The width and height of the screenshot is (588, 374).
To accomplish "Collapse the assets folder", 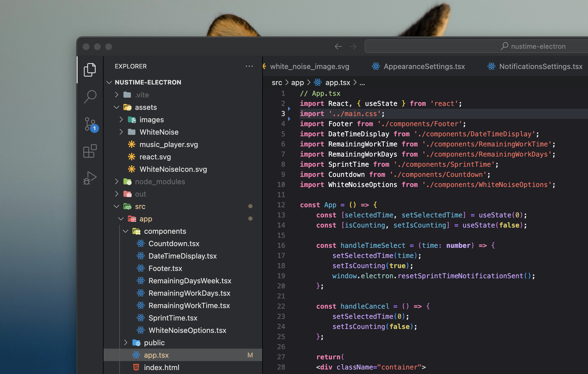I will click(116, 107).
